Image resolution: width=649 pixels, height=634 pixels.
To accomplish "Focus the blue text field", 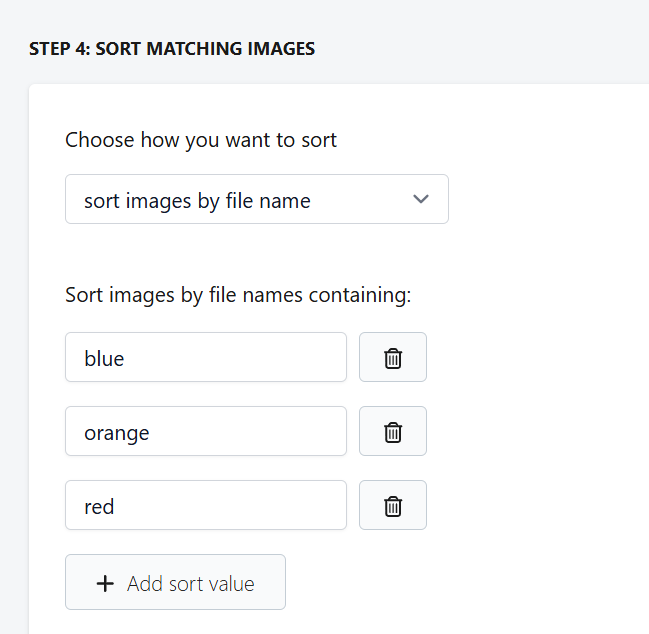I will coord(206,357).
